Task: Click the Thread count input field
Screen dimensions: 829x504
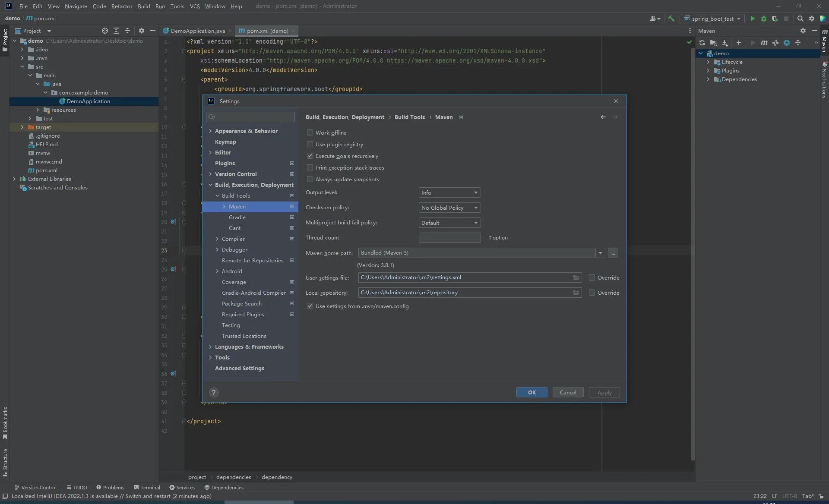Action: tap(449, 238)
